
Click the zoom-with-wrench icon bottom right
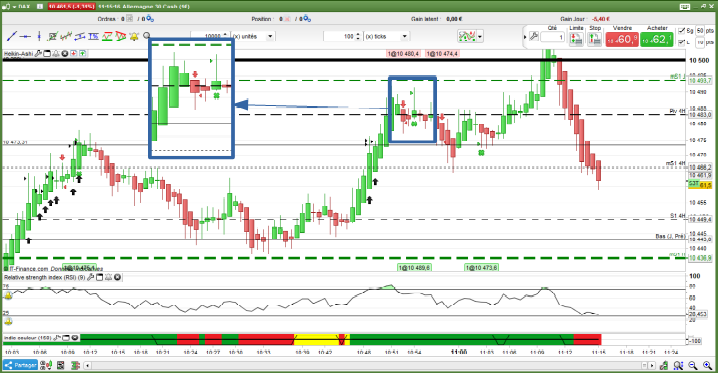[x=678, y=365]
